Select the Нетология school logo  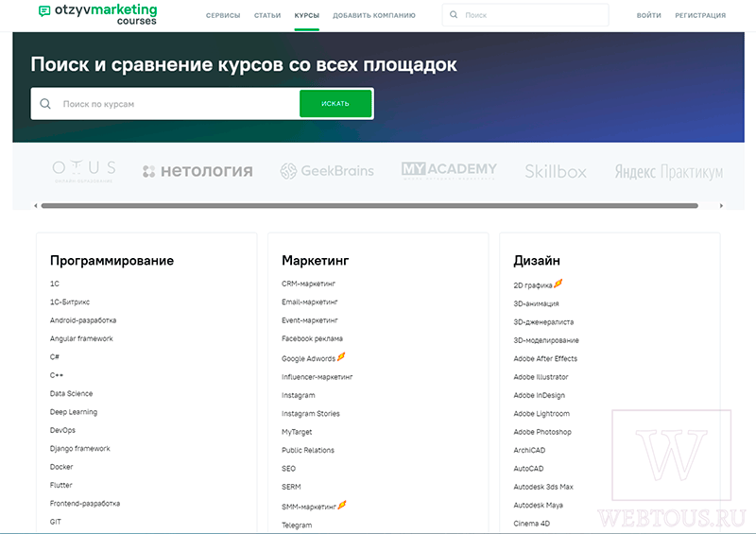(198, 171)
